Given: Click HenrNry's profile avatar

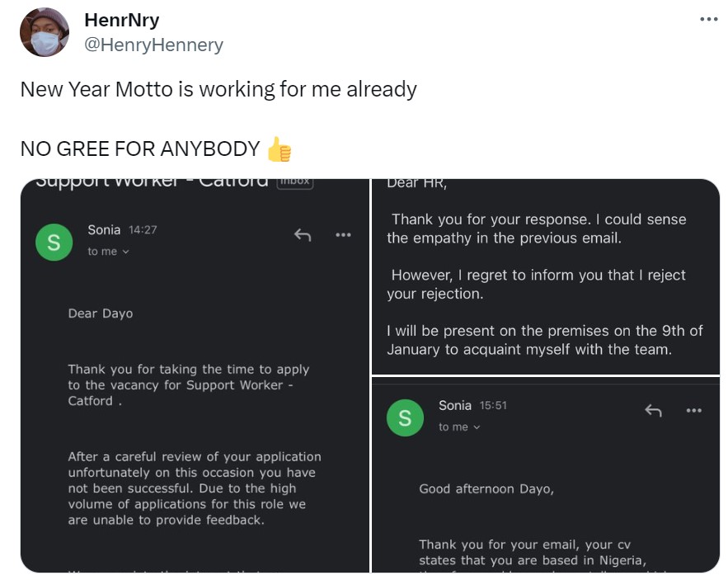Looking at the screenshot, I should coord(44,32).
